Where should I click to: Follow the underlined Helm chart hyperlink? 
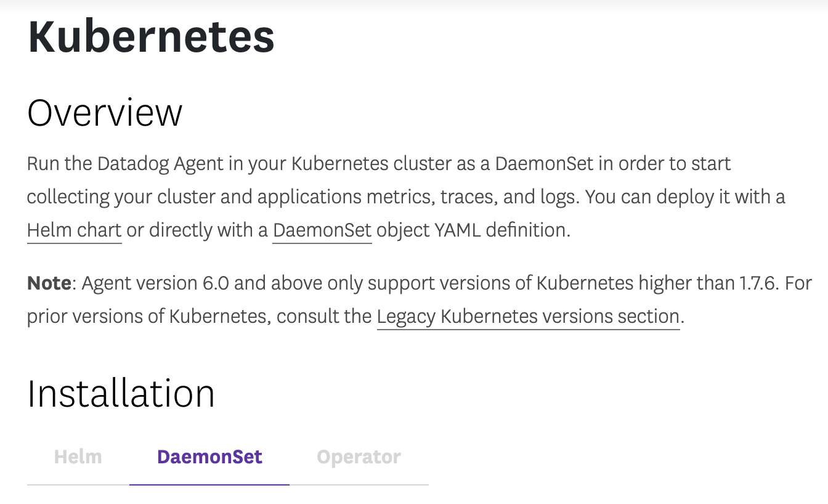pyautogui.click(x=73, y=230)
